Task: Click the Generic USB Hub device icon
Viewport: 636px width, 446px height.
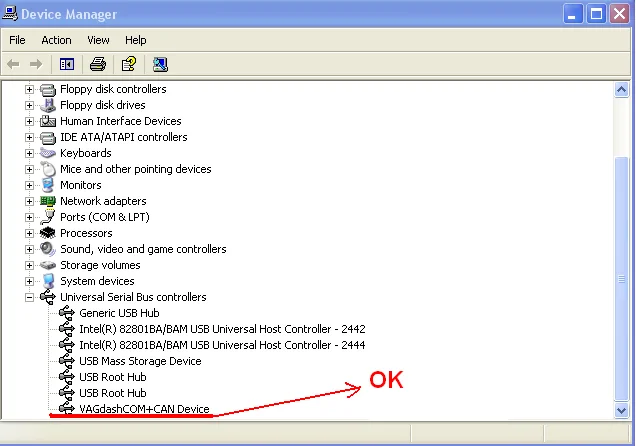Action: [67, 313]
